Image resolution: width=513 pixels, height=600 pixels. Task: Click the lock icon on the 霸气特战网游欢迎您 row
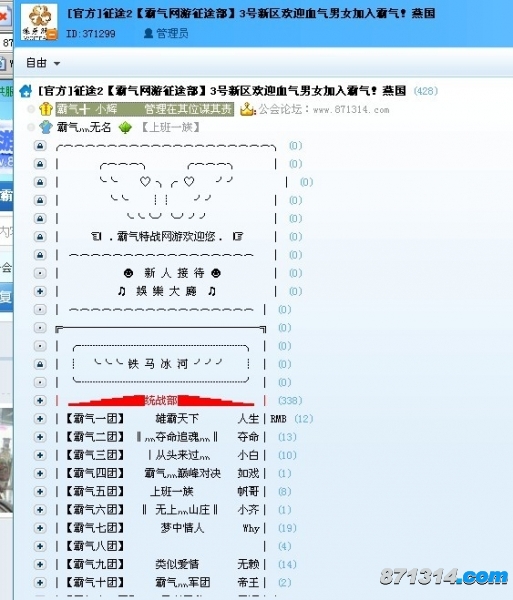40,236
